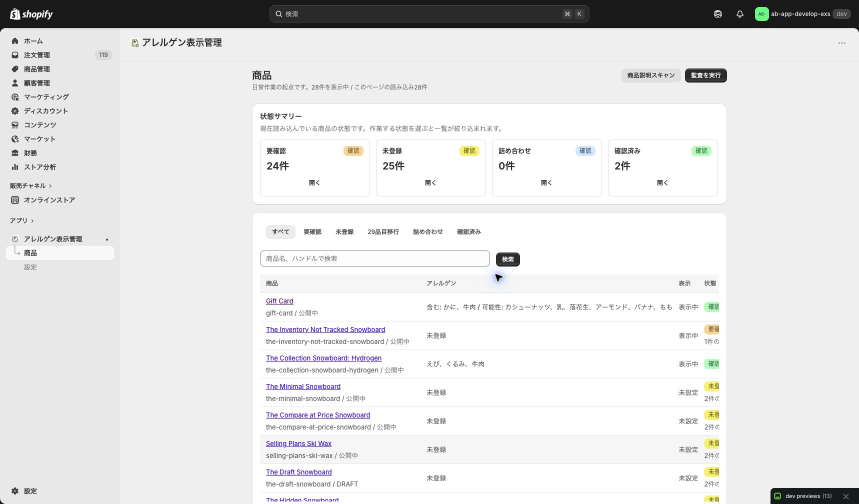The image size is (859, 504).
Task: Open The Minimal Snowboard link
Action: (x=303, y=387)
